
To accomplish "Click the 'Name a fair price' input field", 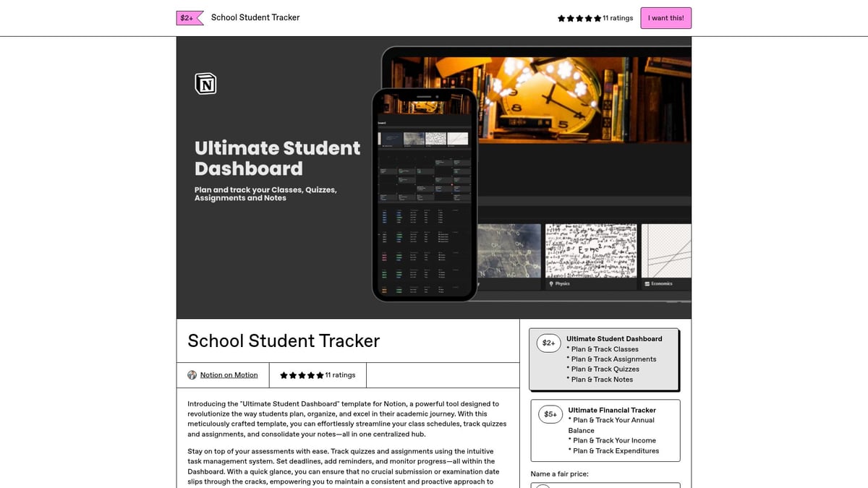I will tap(605, 485).
